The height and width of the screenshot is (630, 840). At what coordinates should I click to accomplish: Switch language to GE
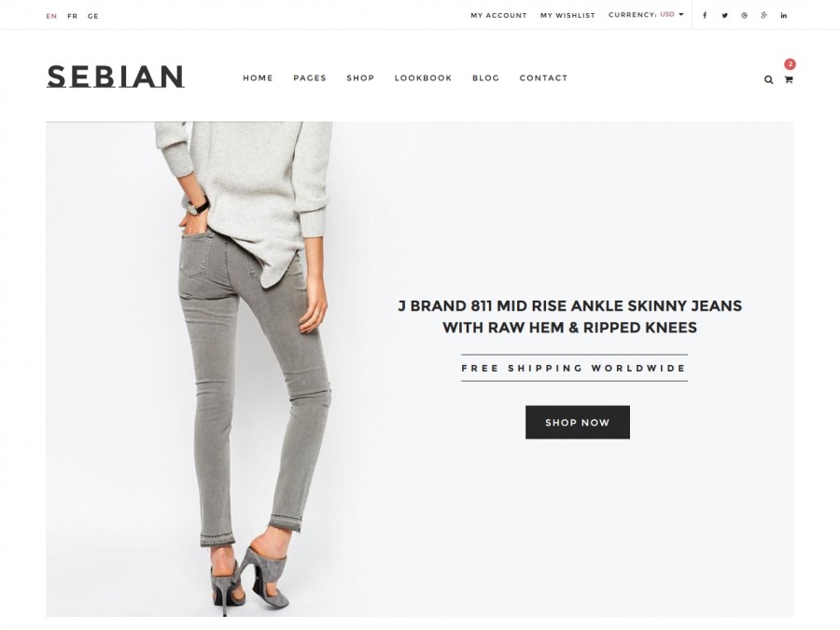point(93,16)
